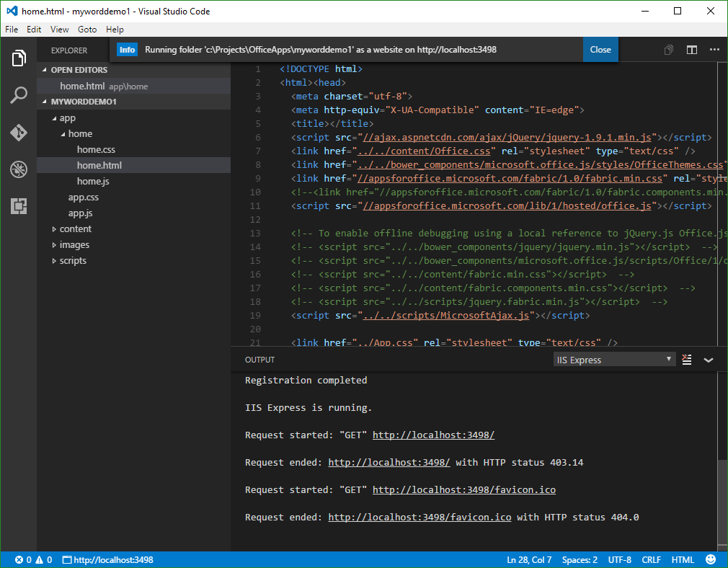
Task: Open the Git source control view
Action: (19, 133)
